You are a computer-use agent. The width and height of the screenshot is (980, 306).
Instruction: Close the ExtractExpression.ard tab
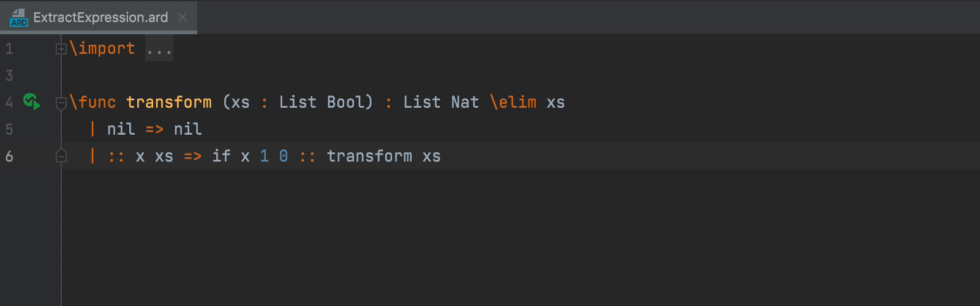[182, 17]
